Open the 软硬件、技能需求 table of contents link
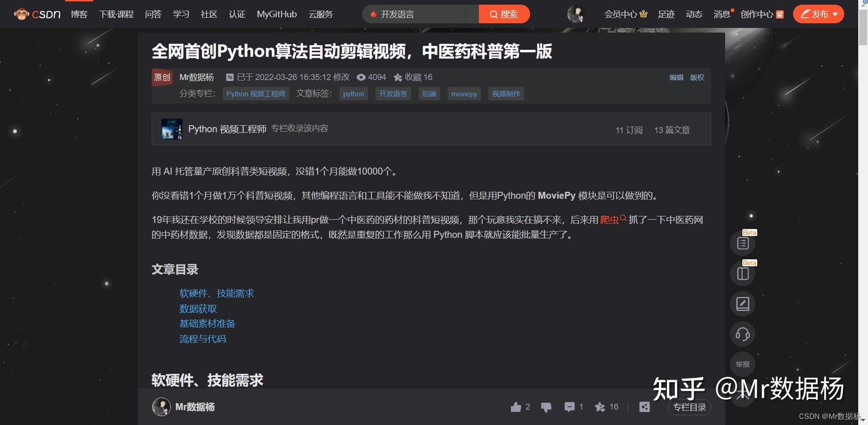The width and height of the screenshot is (868, 425). point(216,293)
